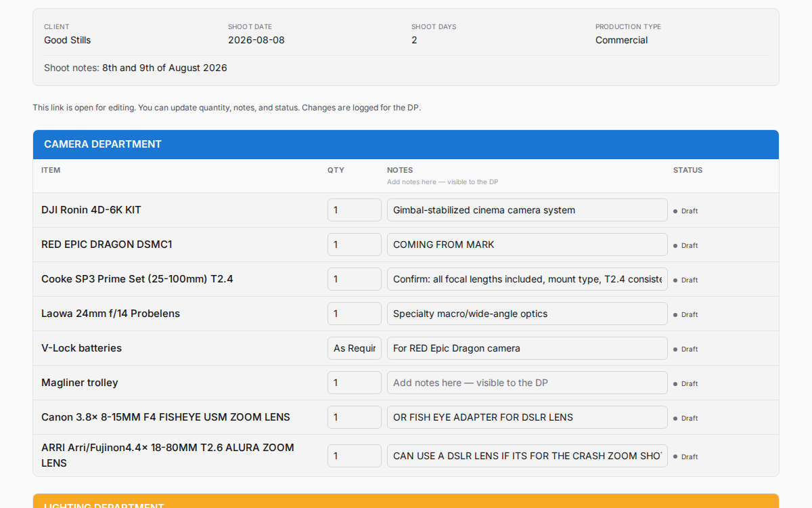812x508 pixels.
Task: Edit notes for DJI Ronin 4D-6K KIT
Action: coord(527,210)
